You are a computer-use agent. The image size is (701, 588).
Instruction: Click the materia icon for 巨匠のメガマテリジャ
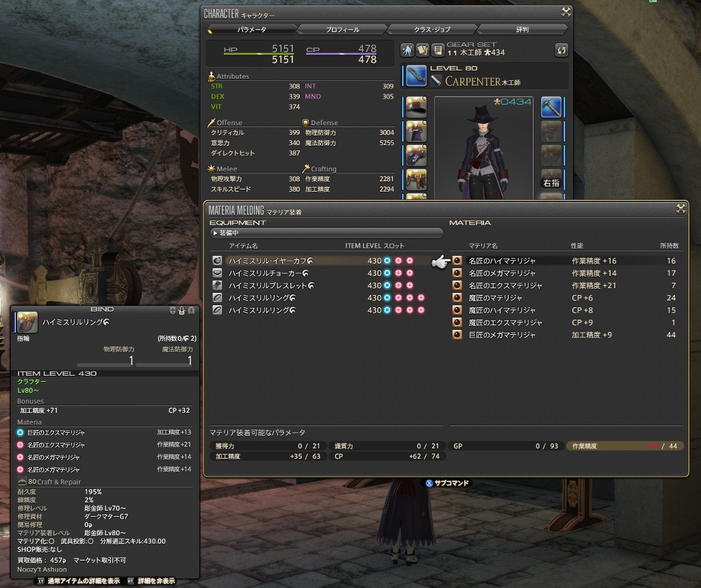457,335
